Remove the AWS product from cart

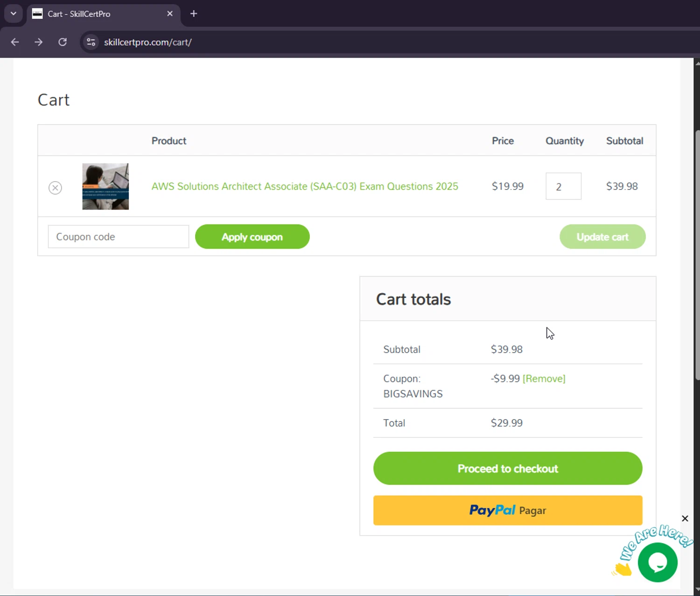(x=55, y=188)
